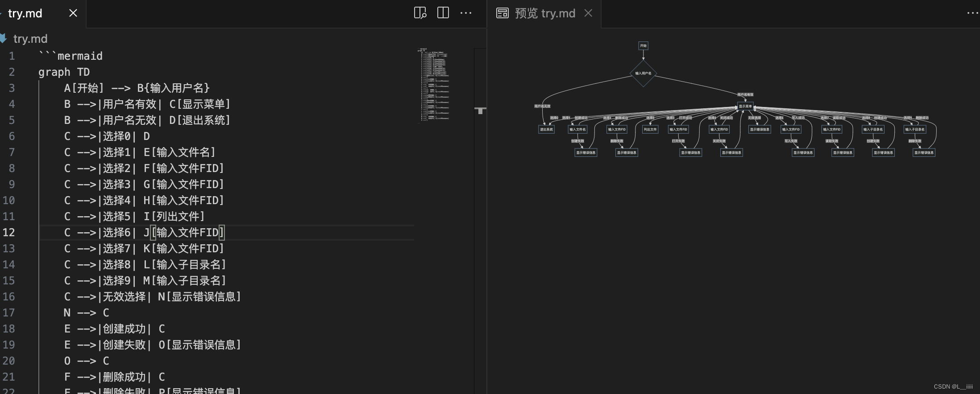Click code text A[开始] --> B{输入用户名}

[137, 88]
